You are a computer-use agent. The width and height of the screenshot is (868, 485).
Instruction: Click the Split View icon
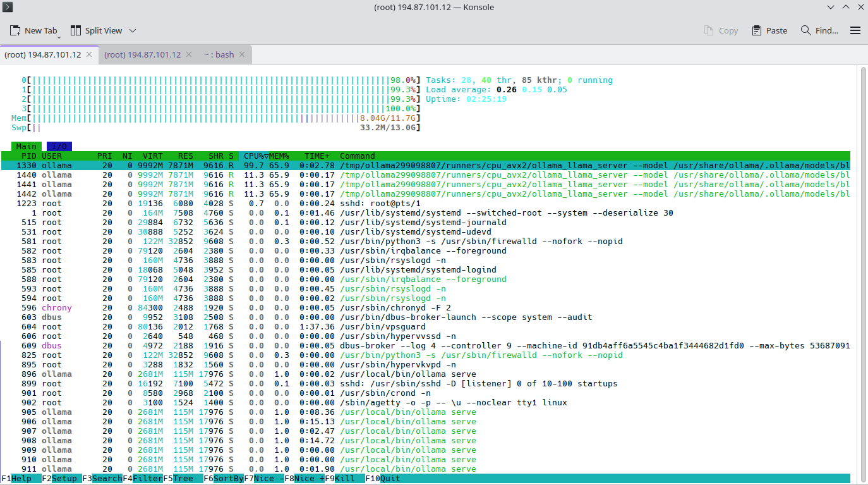(x=76, y=30)
